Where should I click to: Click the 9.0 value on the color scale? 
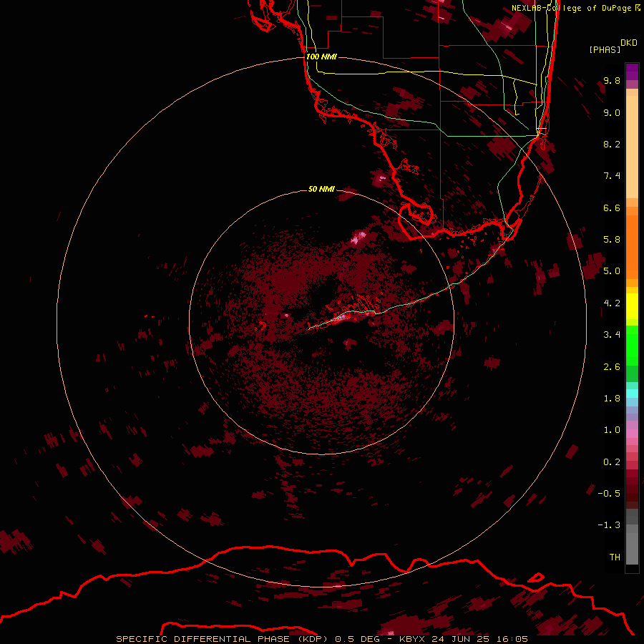point(612,112)
